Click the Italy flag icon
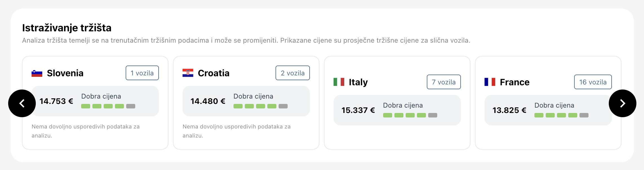 click(x=339, y=82)
